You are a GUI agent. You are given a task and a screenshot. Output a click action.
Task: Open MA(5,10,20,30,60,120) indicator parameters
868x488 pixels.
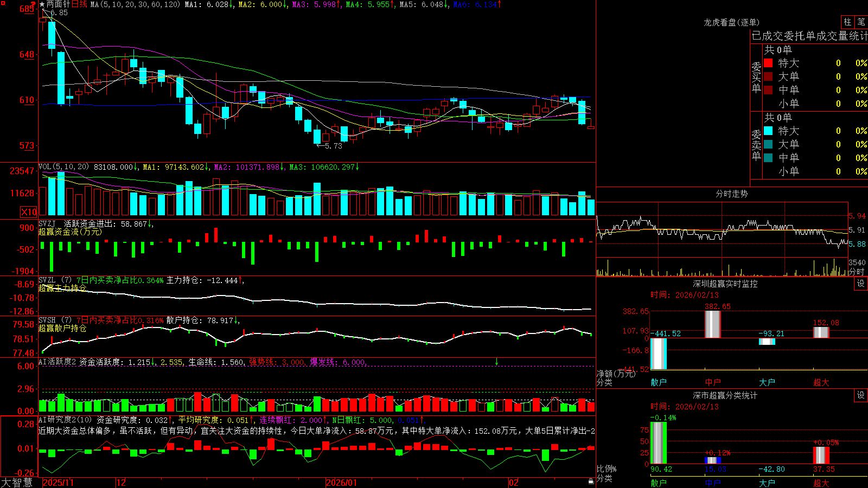tap(135, 4)
